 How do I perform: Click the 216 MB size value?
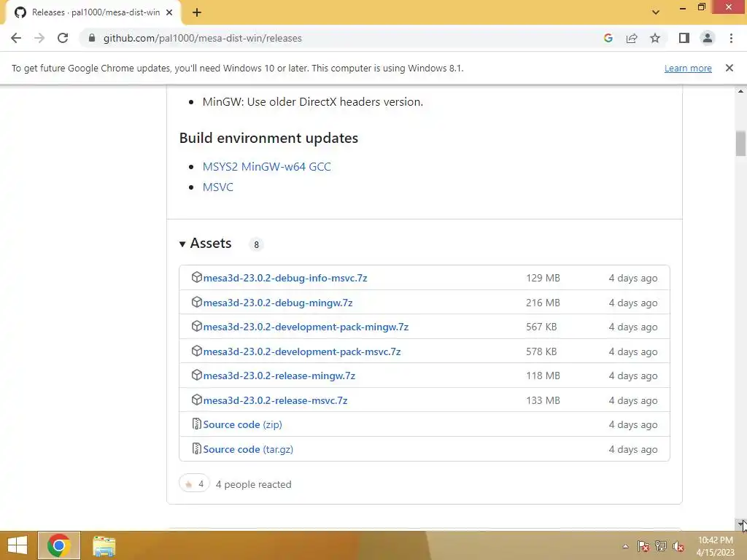543,303
